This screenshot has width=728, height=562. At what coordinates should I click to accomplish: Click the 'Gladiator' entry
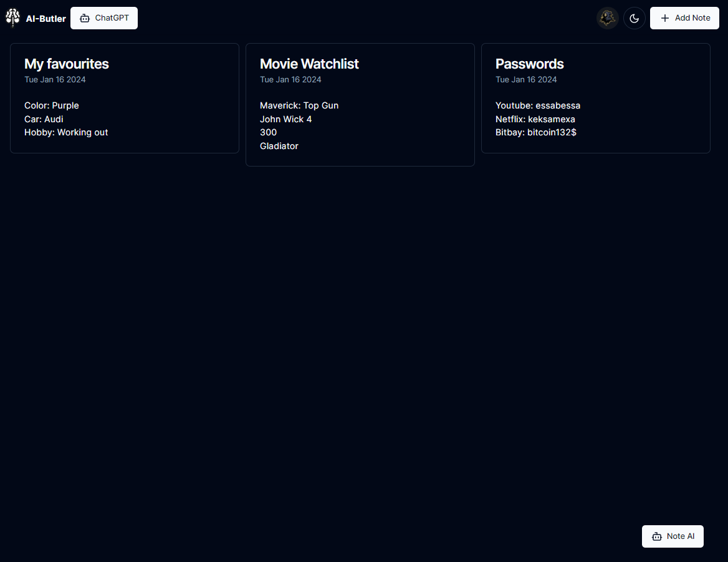(279, 146)
